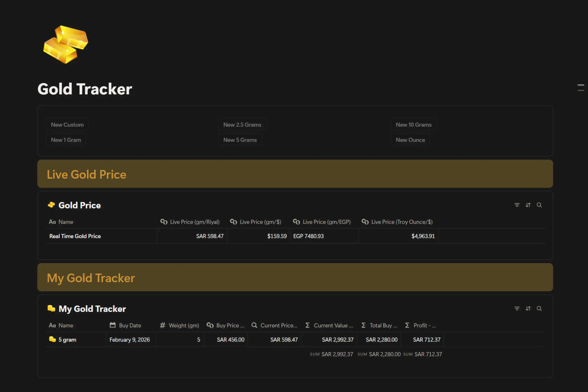Open sort in Gold Price database

[528, 205]
